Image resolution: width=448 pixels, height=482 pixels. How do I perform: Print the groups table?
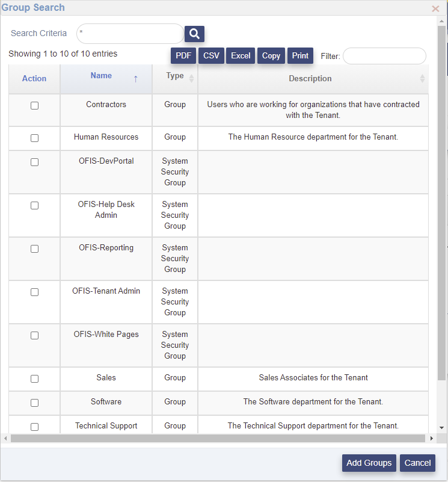point(300,55)
